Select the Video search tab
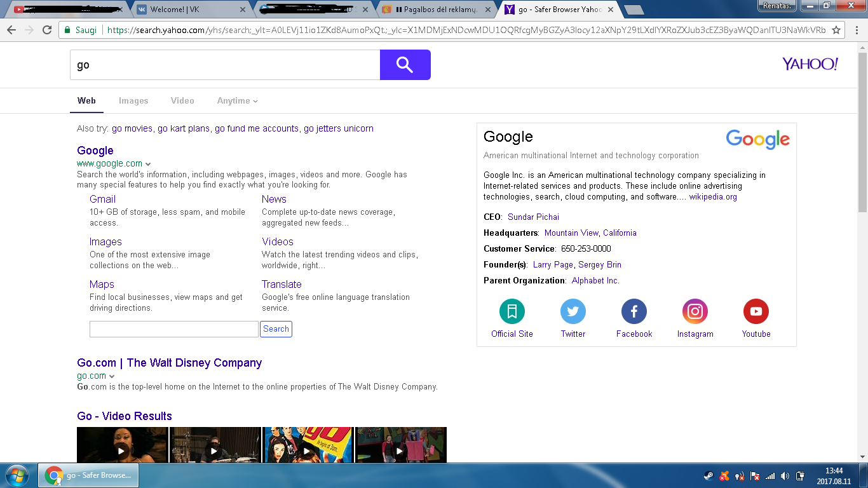The height and width of the screenshot is (488, 868). [182, 100]
